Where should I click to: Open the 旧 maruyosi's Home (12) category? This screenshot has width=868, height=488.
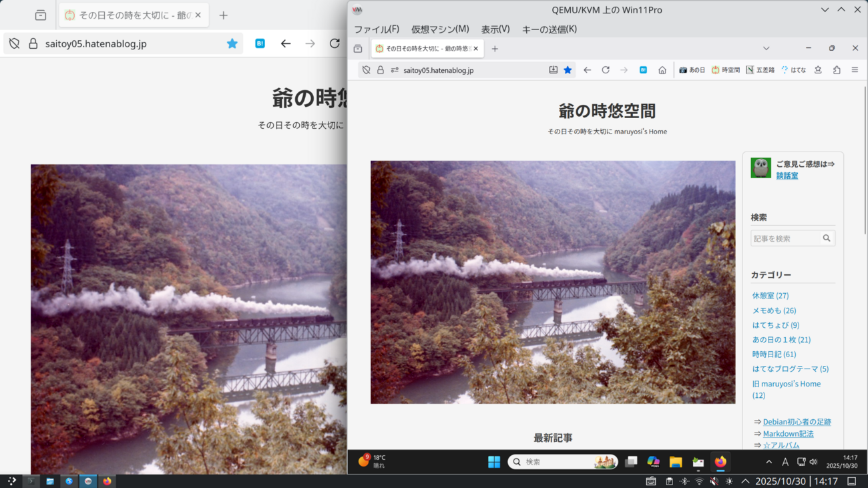click(x=787, y=389)
